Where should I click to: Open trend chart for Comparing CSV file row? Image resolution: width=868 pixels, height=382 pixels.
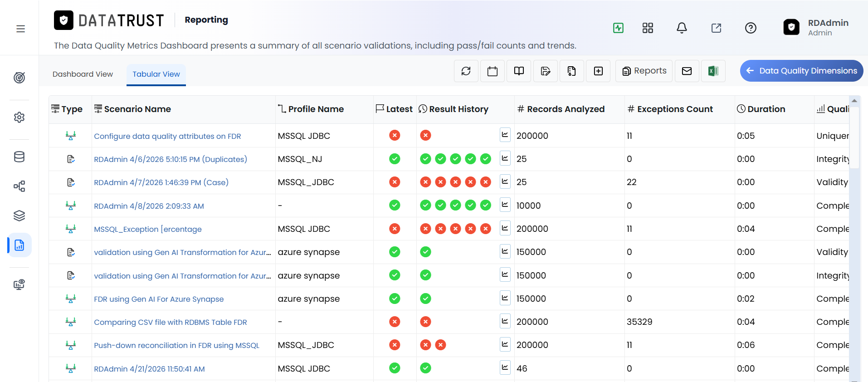pyautogui.click(x=505, y=321)
